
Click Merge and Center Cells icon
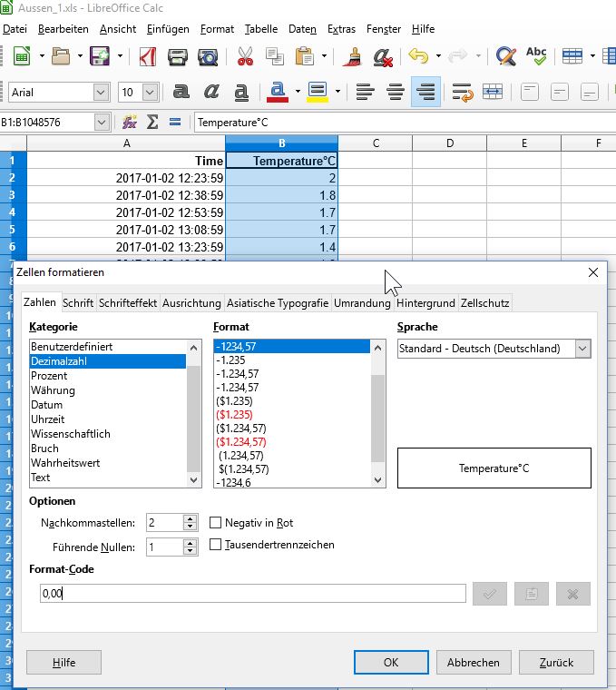(x=493, y=92)
